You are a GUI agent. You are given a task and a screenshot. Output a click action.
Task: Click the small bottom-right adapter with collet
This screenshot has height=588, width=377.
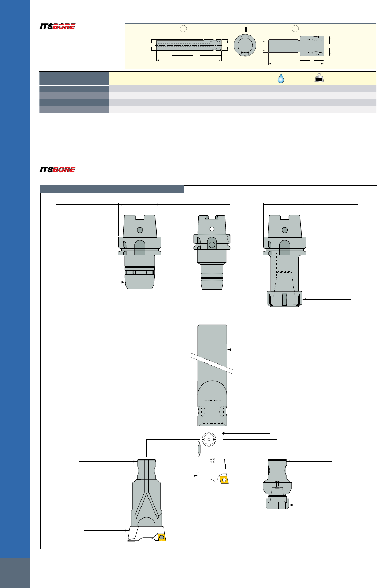[x=277, y=484]
